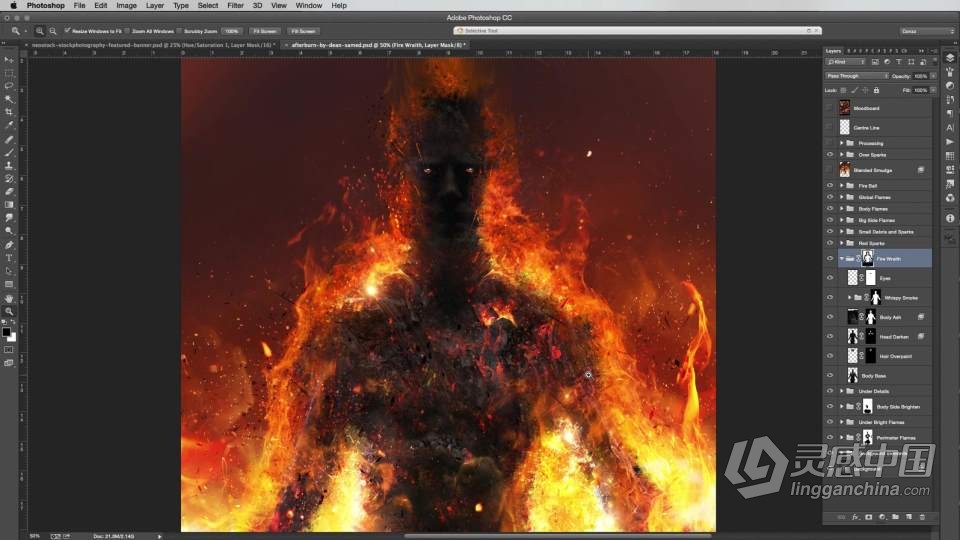Open the Layers panel icon in dock
The image size is (960, 540).
coord(950,58)
